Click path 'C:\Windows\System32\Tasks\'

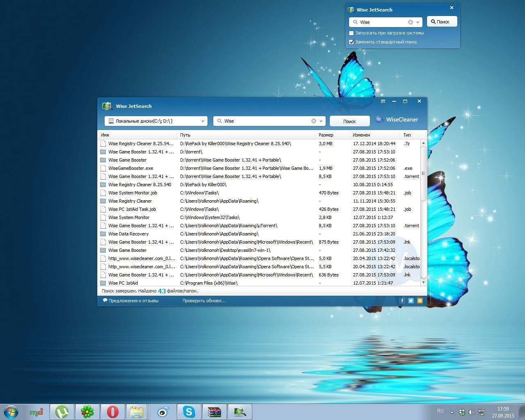click(x=210, y=217)
